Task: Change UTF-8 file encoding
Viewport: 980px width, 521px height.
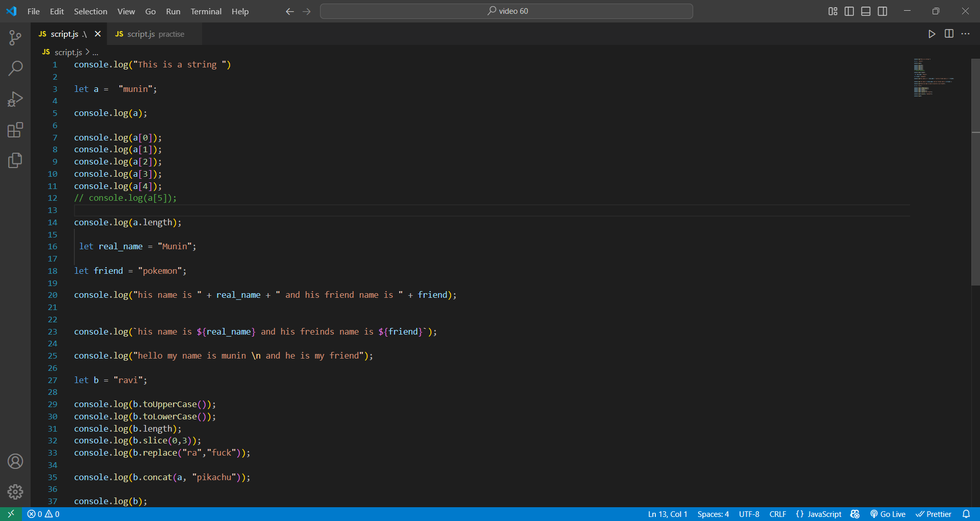Action: point(749,514)
